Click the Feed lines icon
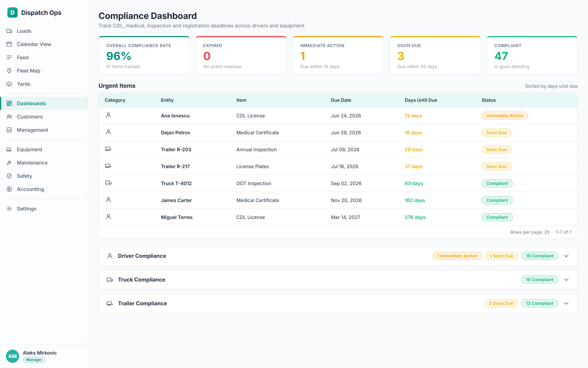 (x=9, y=57)
